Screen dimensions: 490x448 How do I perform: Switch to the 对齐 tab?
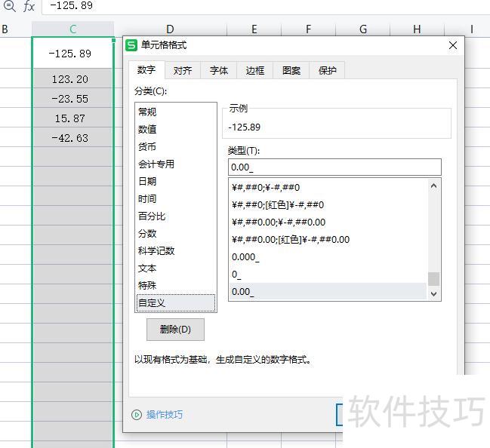point(183,70)
